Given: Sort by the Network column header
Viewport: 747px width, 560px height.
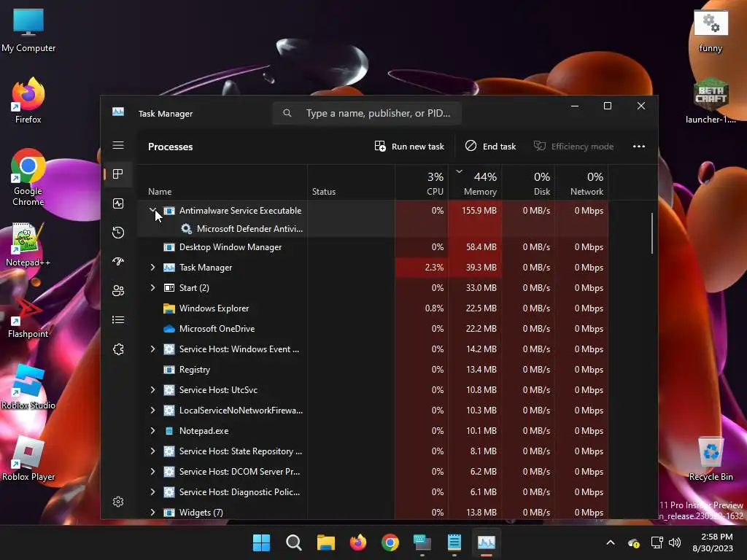Looking at the screenshot, I should (x=581, y=183).
